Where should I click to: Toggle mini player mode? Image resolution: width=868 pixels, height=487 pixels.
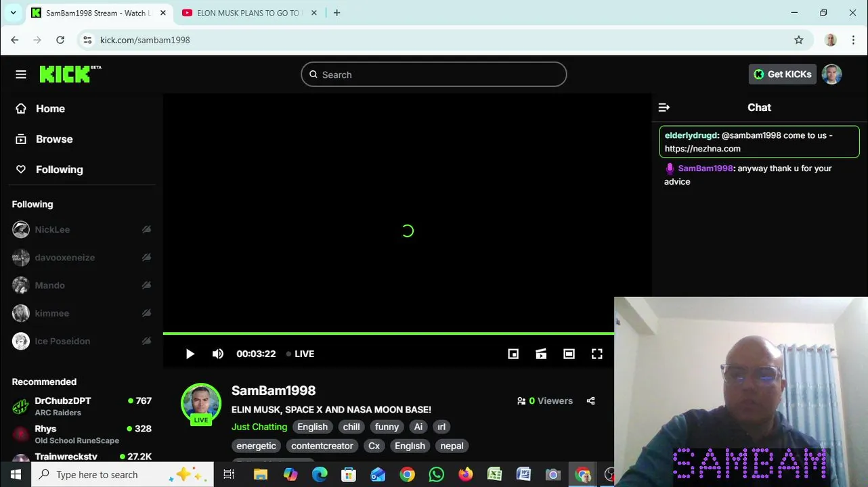click(x=541, y=354)
